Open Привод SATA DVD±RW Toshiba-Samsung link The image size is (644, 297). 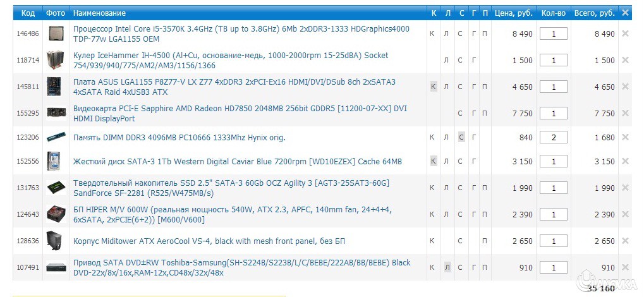pos(241,268)
